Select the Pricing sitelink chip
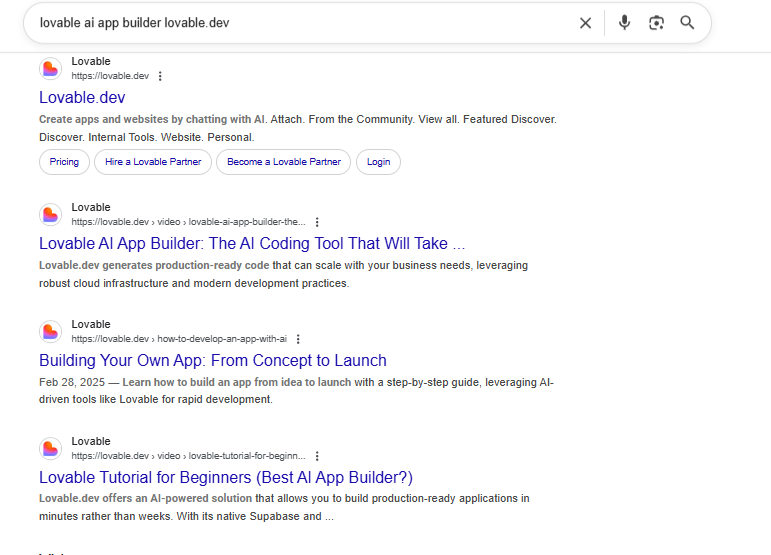 [x=64, y=162]
